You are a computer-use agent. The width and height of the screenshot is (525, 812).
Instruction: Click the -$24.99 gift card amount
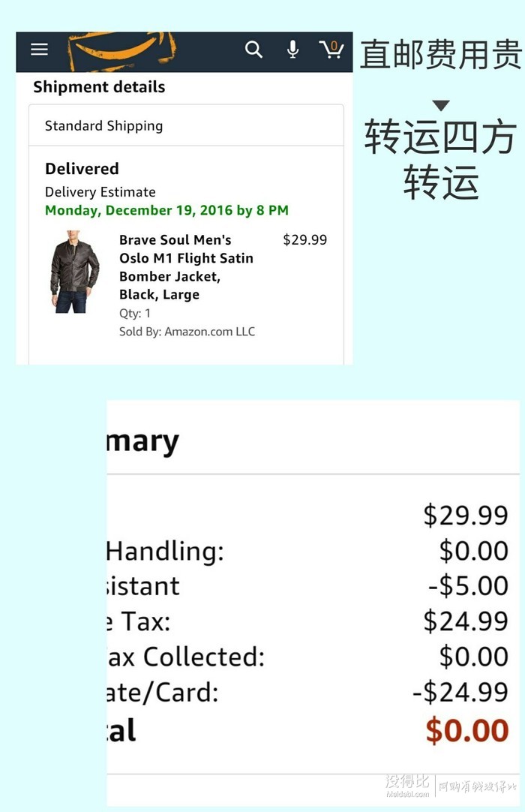click(460, 692)
